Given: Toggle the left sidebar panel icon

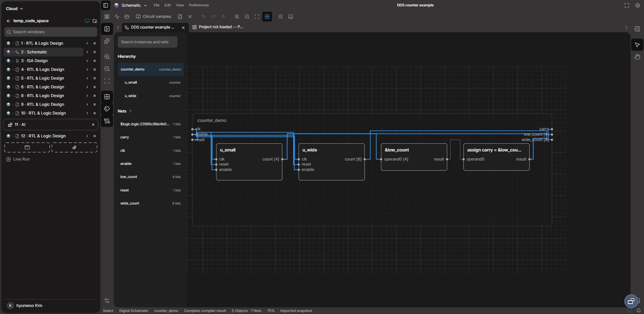Looking at the screenshot, I should tap(106, 5).
